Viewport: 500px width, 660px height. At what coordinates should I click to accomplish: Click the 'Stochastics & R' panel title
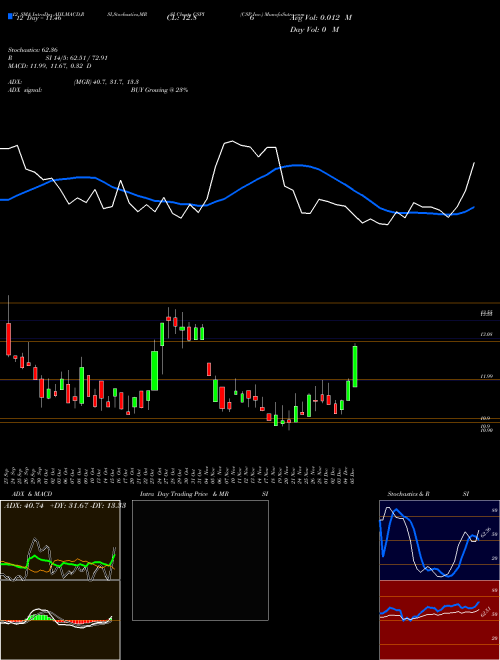(408, 494)
